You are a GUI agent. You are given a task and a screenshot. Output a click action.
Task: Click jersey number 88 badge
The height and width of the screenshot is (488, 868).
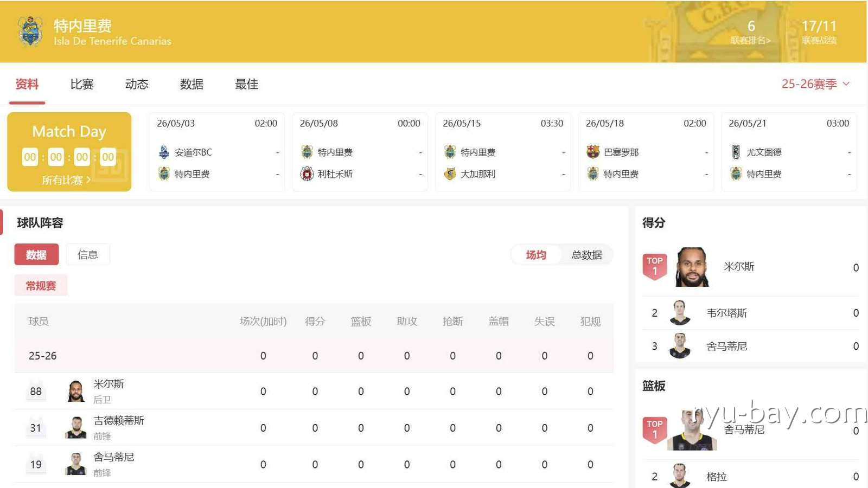36,391
